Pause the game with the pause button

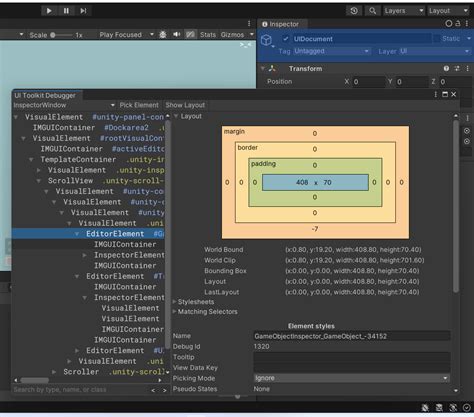tap(66, 11)
